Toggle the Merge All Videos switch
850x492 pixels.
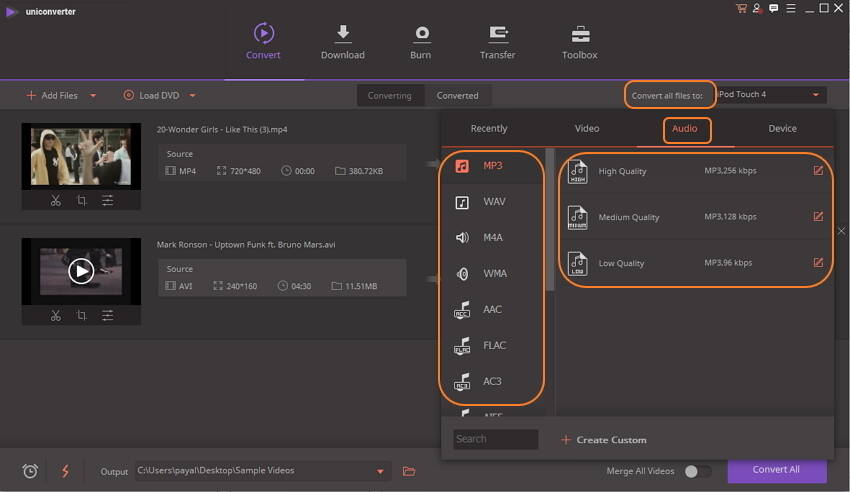(x=698, y=471)
